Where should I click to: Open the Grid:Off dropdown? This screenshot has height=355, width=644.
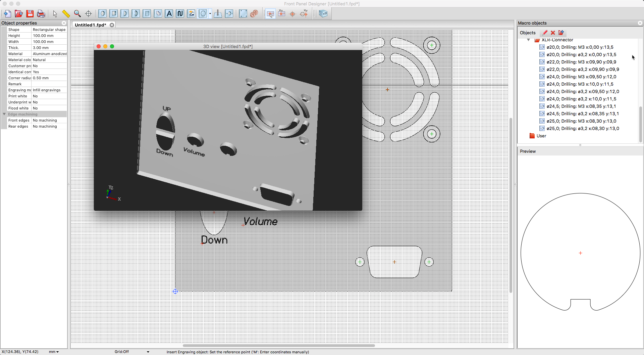point(132,352)
